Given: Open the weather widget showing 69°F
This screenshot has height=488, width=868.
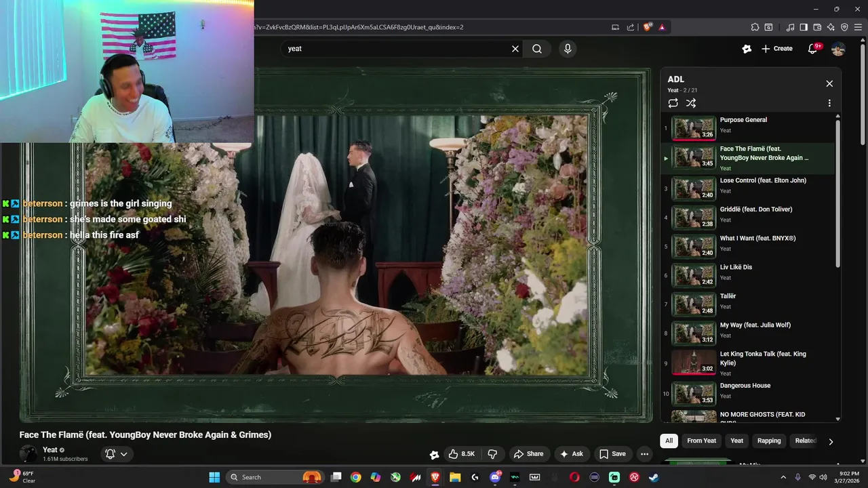Looking at the screenshot, I should pyautogui.click(x=22, y=477).
